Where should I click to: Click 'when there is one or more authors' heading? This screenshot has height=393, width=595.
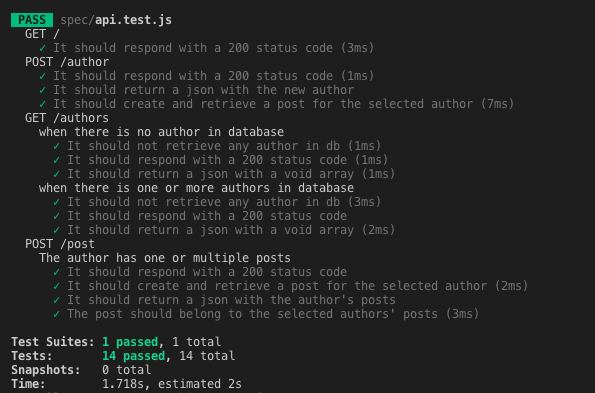click(196, 189)
